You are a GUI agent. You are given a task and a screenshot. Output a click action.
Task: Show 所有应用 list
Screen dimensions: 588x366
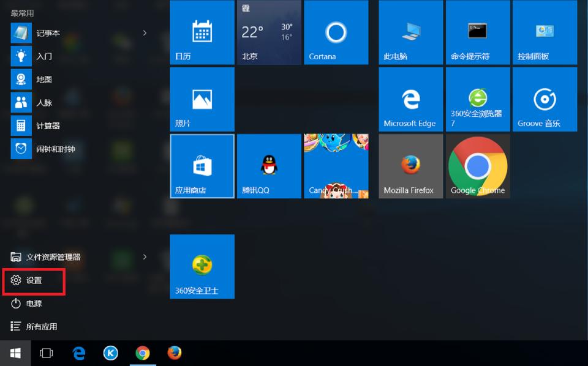[x=41, y=327]
